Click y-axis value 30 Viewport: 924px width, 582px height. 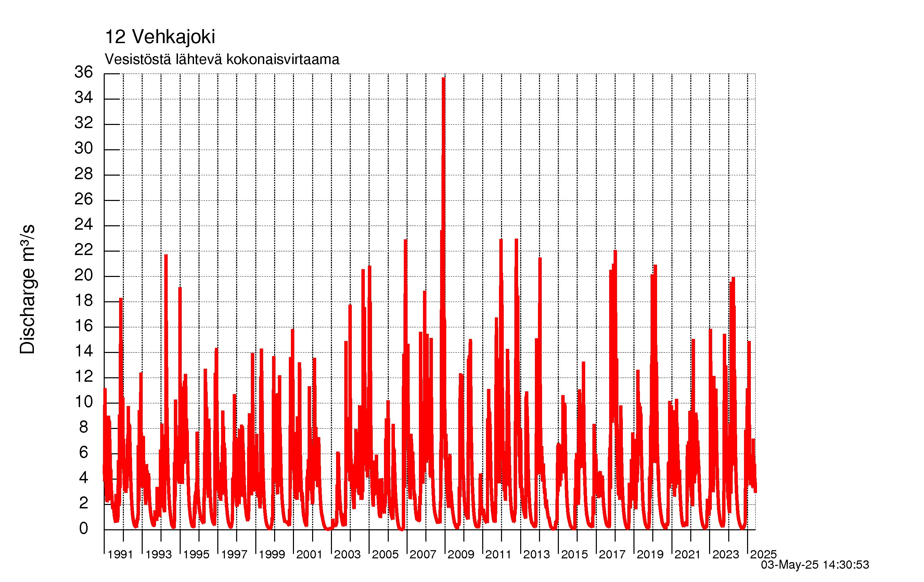click(84, 148)
